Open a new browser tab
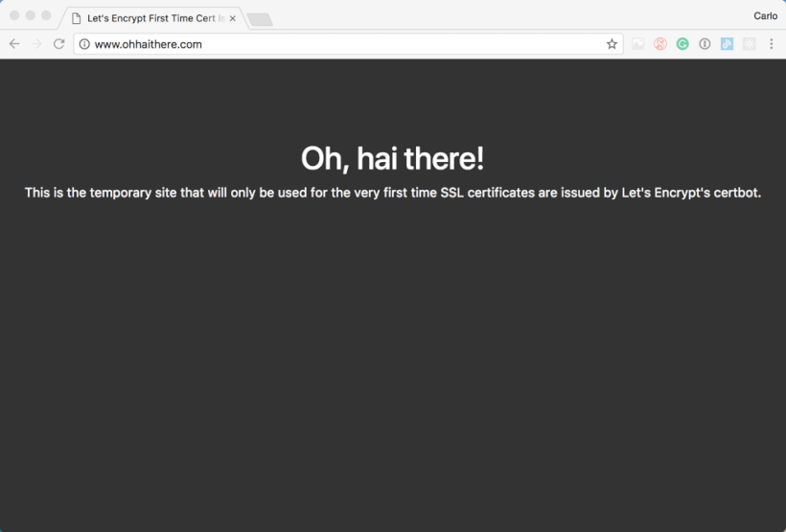Image resolution: width=786 pixels, height=532 pixels. coord(260,19)
